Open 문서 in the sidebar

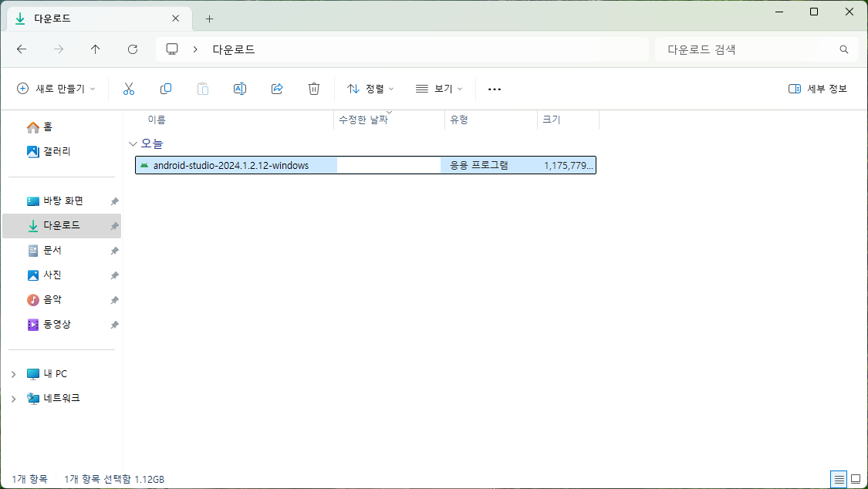tap(44, 250)
